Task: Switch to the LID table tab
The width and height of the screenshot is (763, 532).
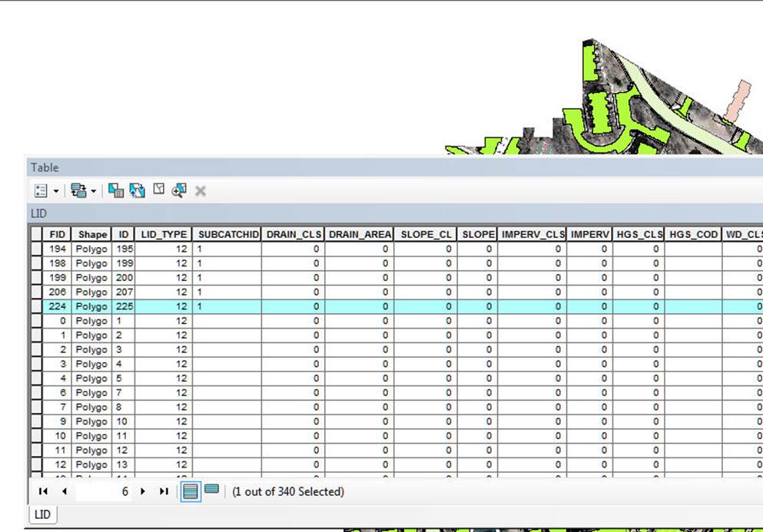Action: [x=41, y=515]
